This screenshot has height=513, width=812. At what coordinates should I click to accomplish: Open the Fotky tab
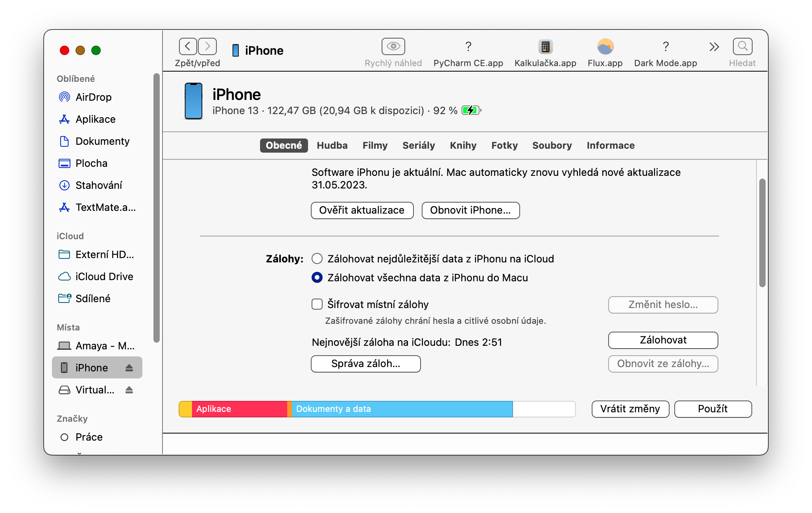click(x=504, y=146)
